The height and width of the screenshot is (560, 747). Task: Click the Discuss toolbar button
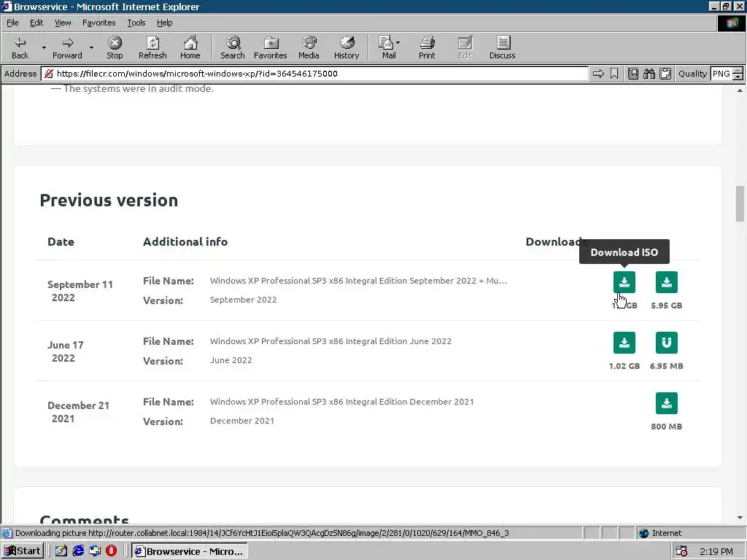[502, 47]
